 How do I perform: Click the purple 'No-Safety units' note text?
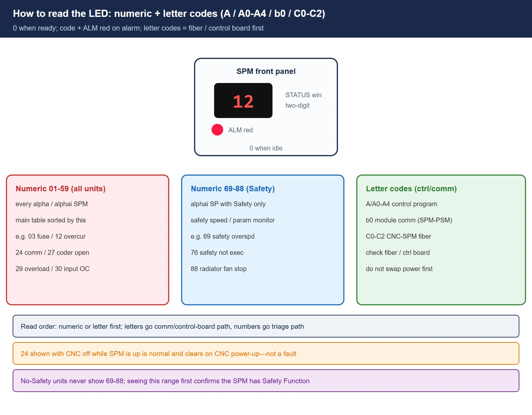(165, 381)
